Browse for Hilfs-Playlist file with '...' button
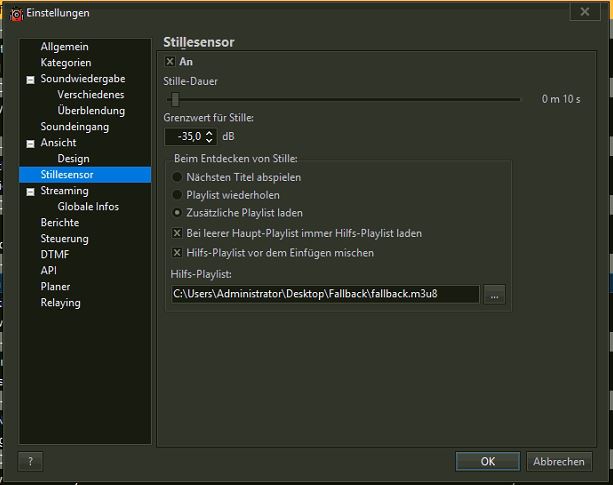The width and height of the screenshot is (613, 485). [494, 294]
